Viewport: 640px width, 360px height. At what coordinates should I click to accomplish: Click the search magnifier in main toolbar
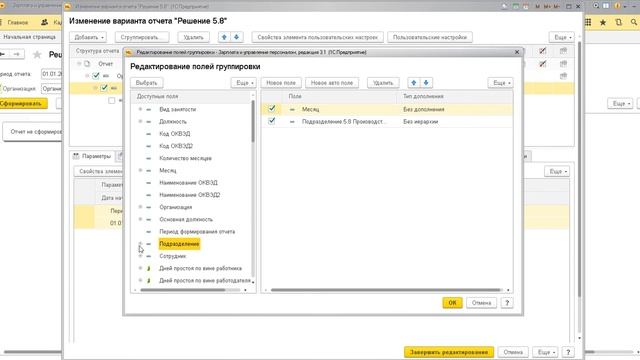[634, 22]
